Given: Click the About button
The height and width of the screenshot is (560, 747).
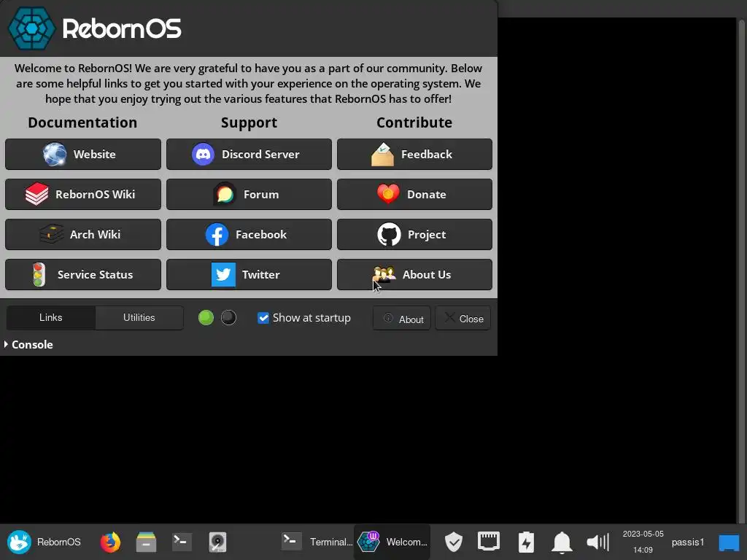Looking at the screenshot, I should click(x=402, y=318).
